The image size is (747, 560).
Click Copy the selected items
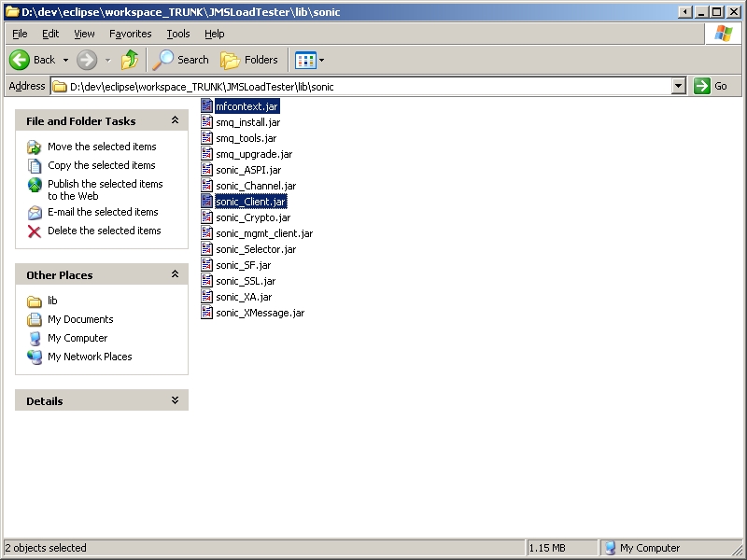102,165
